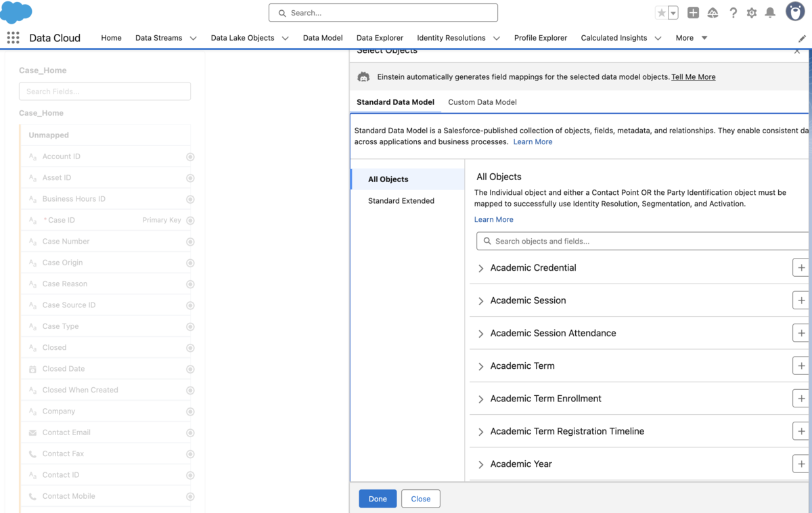812x513 pixels.
Task: Open the Data Streams dropdown arrow
Action: [x=193, y=39]
